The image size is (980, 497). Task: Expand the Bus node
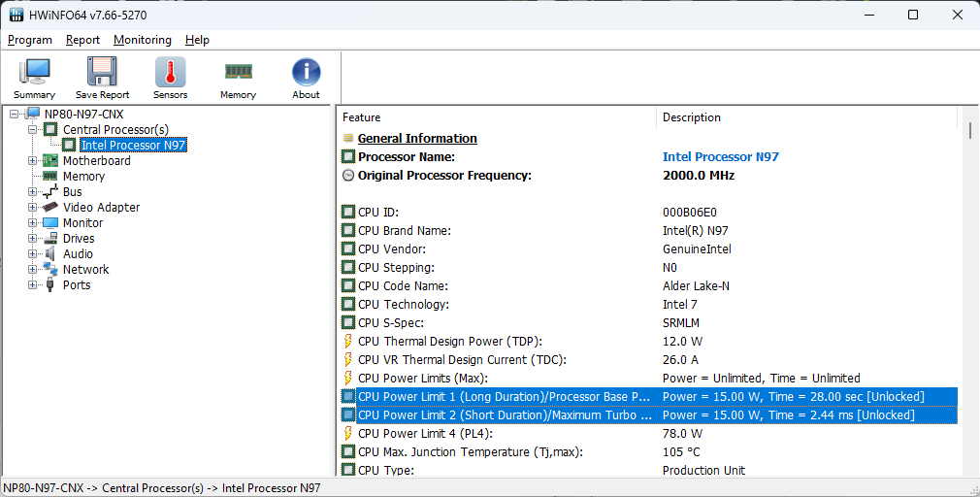(x=32, y=192)
